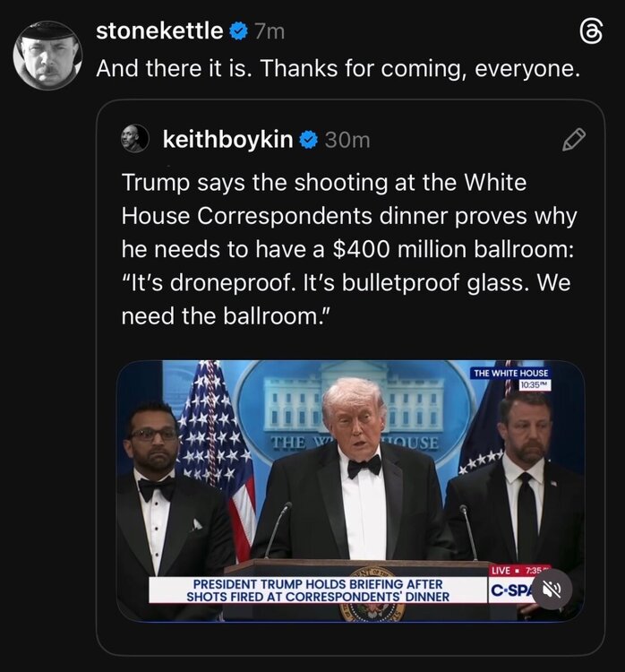Open the quoted post text about the ballroom
The image size is (625, 672).
tap(349, 249)
